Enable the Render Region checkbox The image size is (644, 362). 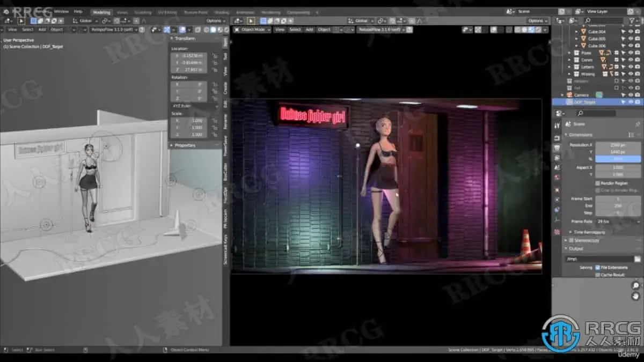pyautogui.click(x=598, y=183)
